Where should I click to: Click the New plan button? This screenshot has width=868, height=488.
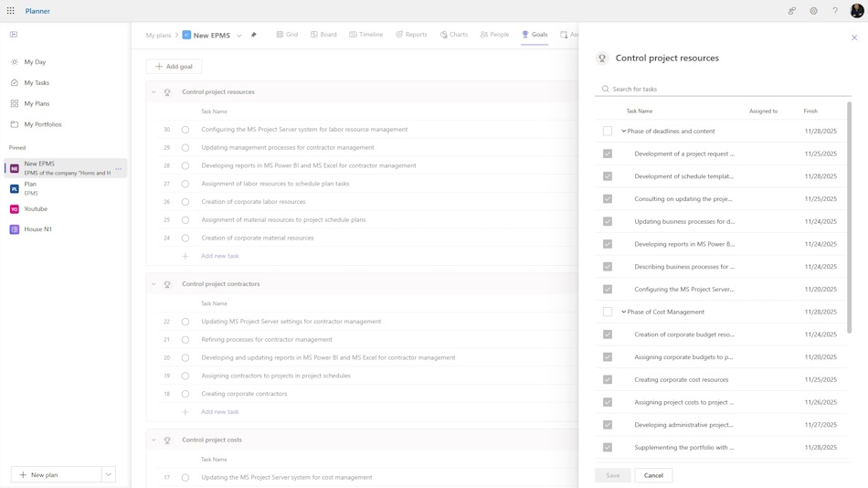(x=57, y=474)
